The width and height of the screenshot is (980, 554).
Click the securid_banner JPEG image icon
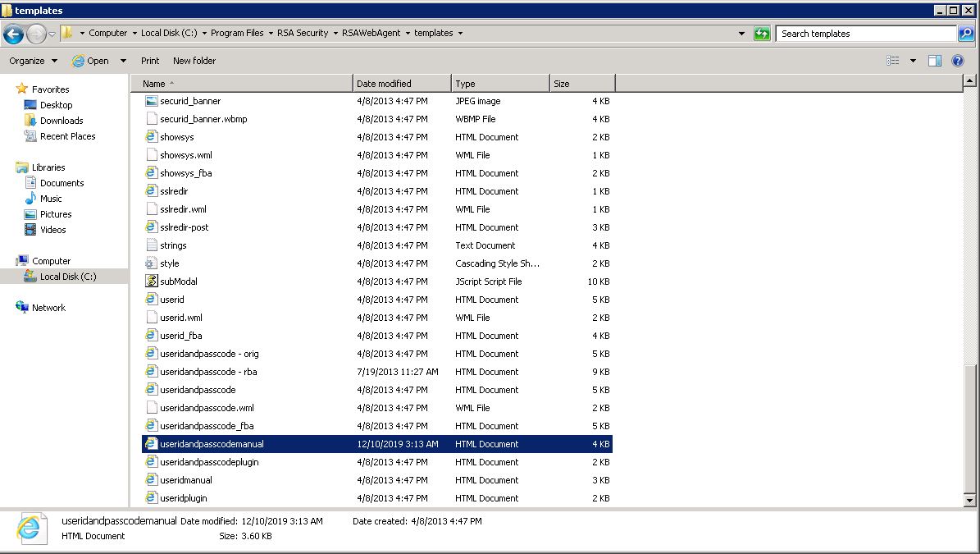[x=151, y=101]
